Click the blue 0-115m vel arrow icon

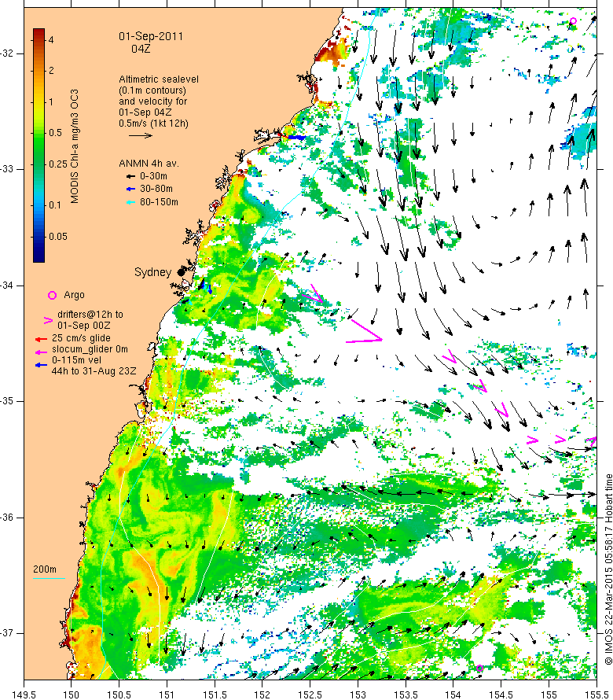tap(41, 365)
